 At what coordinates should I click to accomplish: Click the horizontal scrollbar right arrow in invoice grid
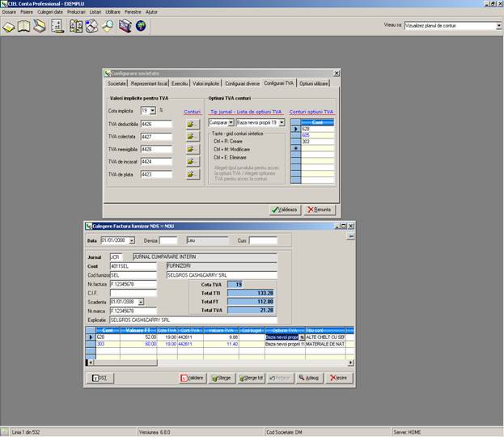point(351,363)
